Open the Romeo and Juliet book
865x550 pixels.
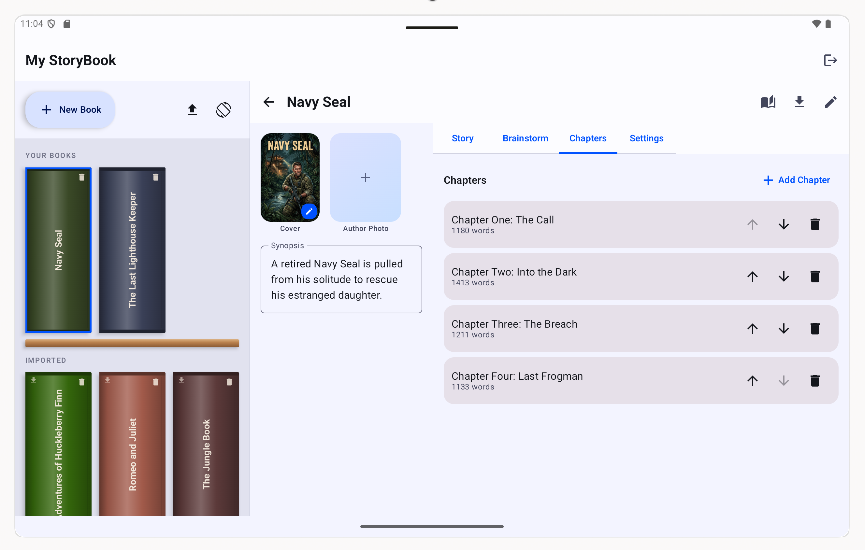[x=132, y=444]
